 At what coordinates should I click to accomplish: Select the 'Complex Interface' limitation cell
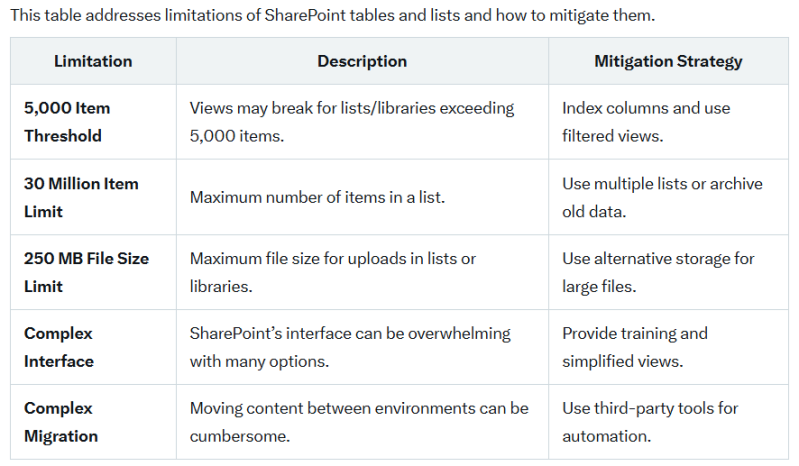tap(59, 347)
